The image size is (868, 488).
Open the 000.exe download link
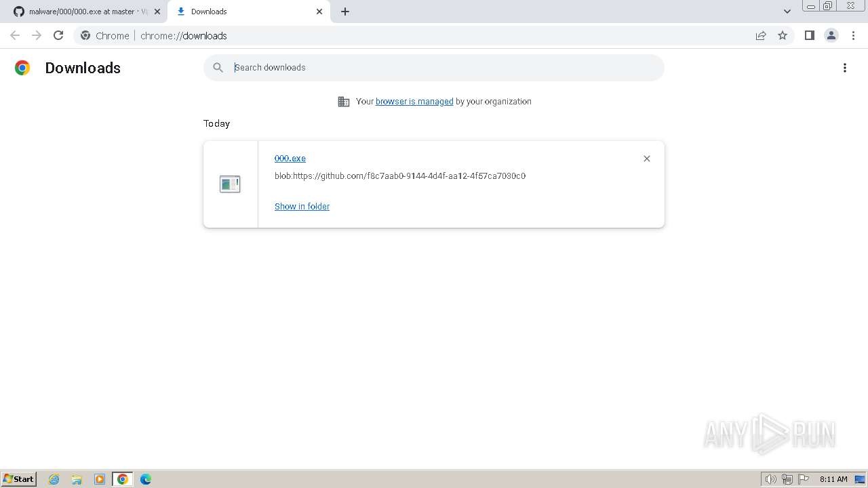click(x=290, y=158)
